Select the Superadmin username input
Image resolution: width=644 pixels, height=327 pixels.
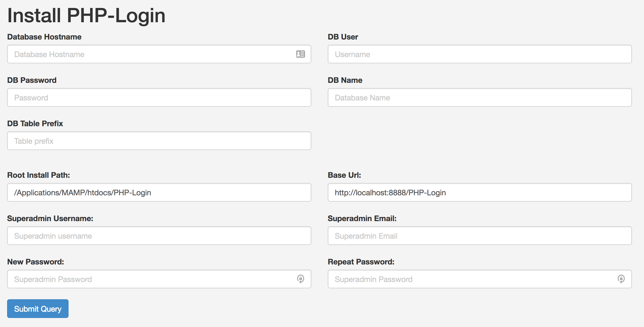point(159,236)
